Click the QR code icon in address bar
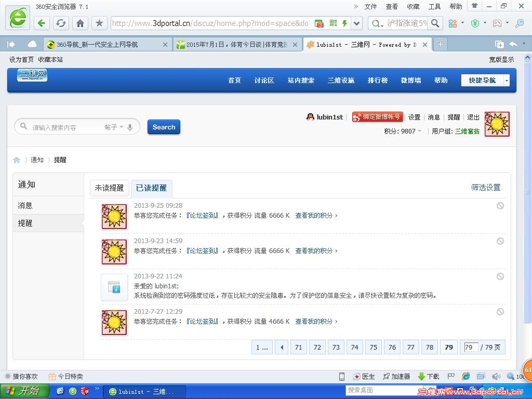This screenshot has width=532, height=399. click(333, 23)
